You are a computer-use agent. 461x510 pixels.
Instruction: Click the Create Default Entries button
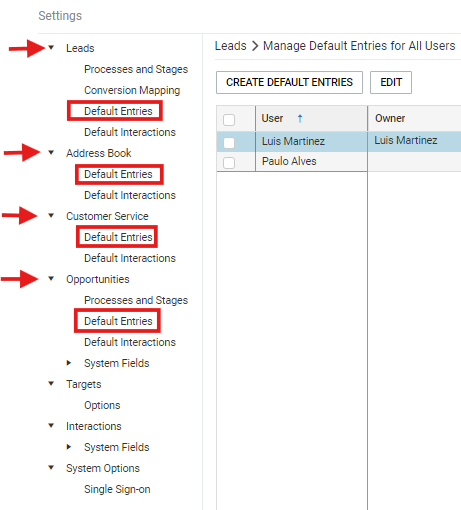[289, 82]
